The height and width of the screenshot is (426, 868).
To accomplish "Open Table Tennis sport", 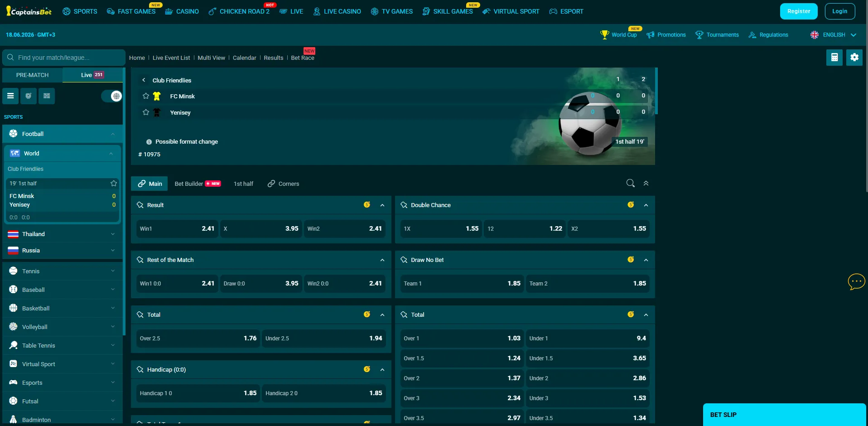I will pos(63,345).
